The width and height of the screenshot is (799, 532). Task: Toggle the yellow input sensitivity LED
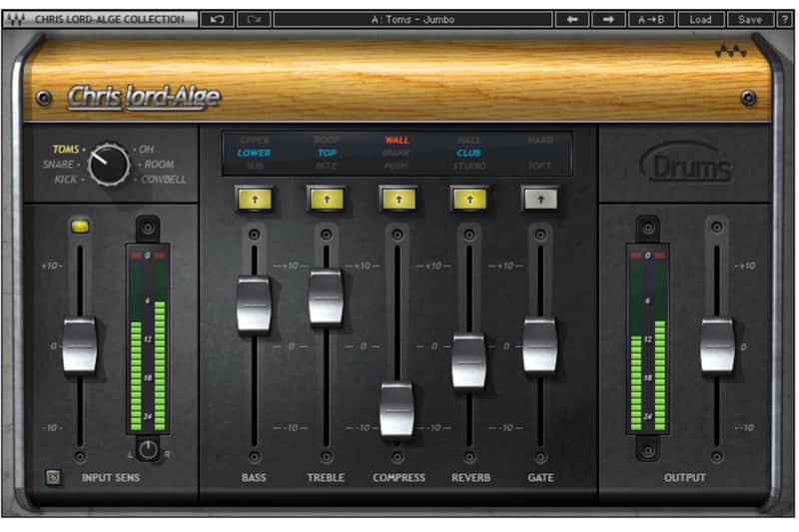pyautogui.click(x=80, y=226)
